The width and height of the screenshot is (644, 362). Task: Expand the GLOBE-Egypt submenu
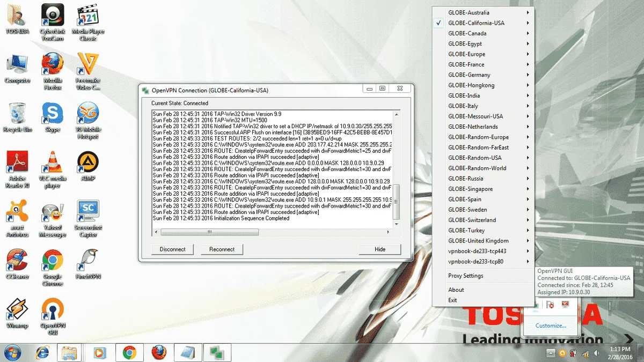point(484,44)
